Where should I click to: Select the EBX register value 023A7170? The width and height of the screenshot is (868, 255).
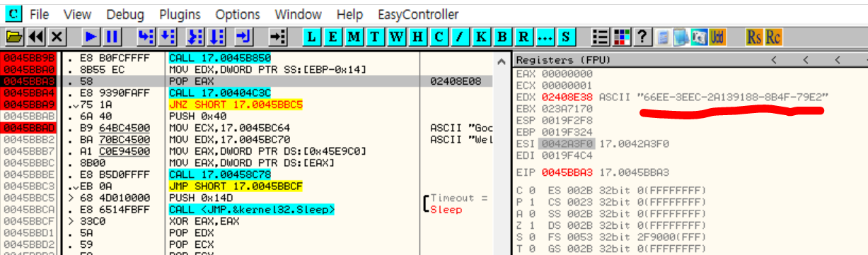(x=567, y=108)
